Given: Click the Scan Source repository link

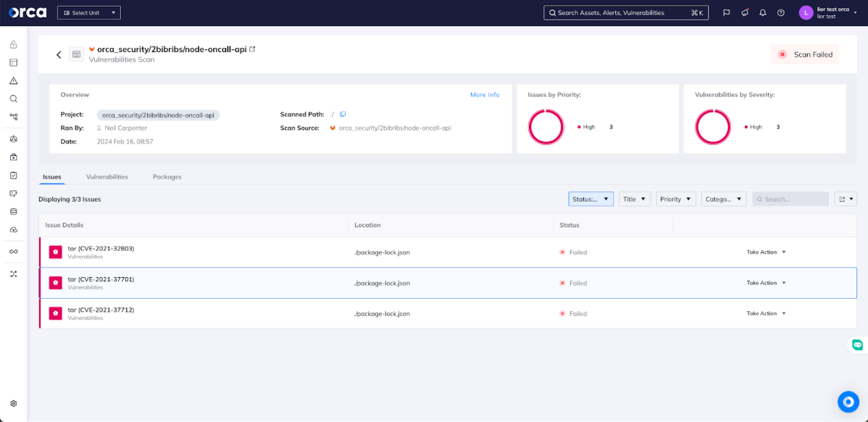Looking at the screenshot, I should (x=395, y=128).
